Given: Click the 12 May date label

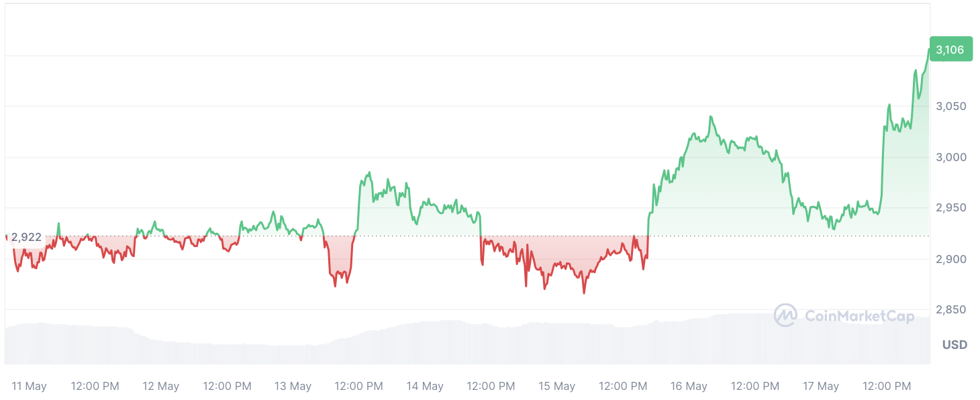Looking at the screenshot, I should pos(161,386).
